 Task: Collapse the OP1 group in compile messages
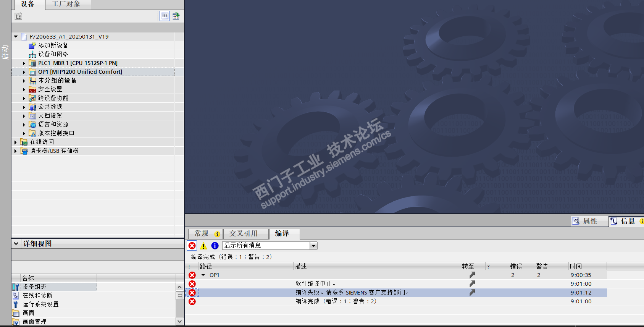[203, 275]
